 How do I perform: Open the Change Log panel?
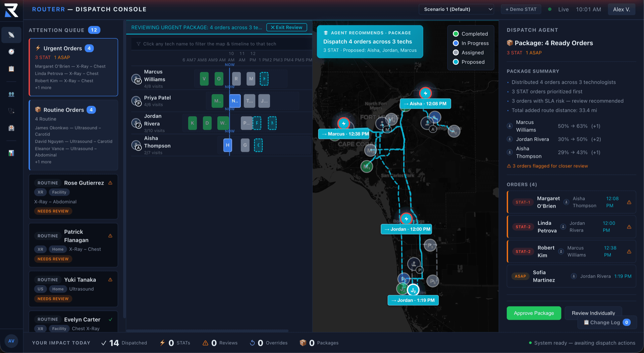(x=606, y=322)
